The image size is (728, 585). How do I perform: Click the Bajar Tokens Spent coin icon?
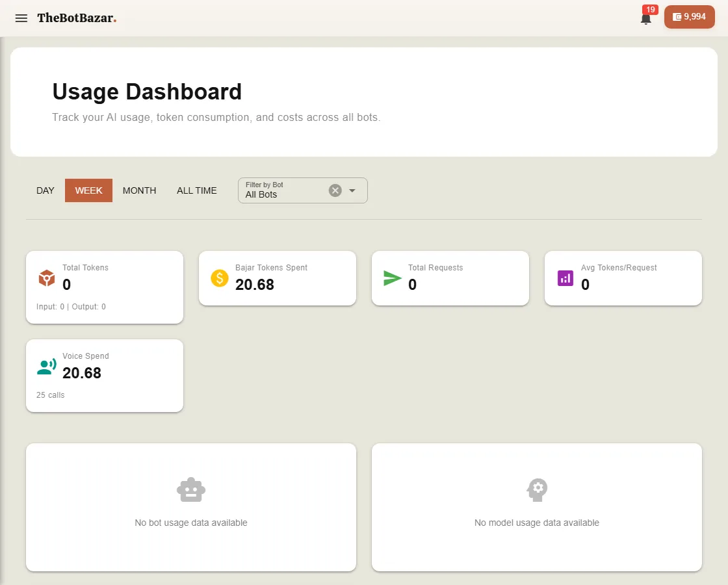(220, 278)
